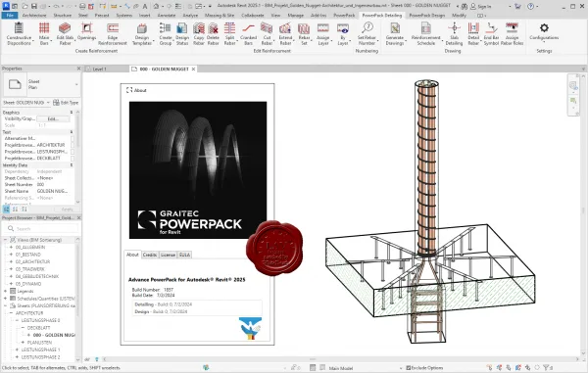The image size is (588, 373).
Task: Open the Set Rebar Number tool
Action: tap(367, 33)
